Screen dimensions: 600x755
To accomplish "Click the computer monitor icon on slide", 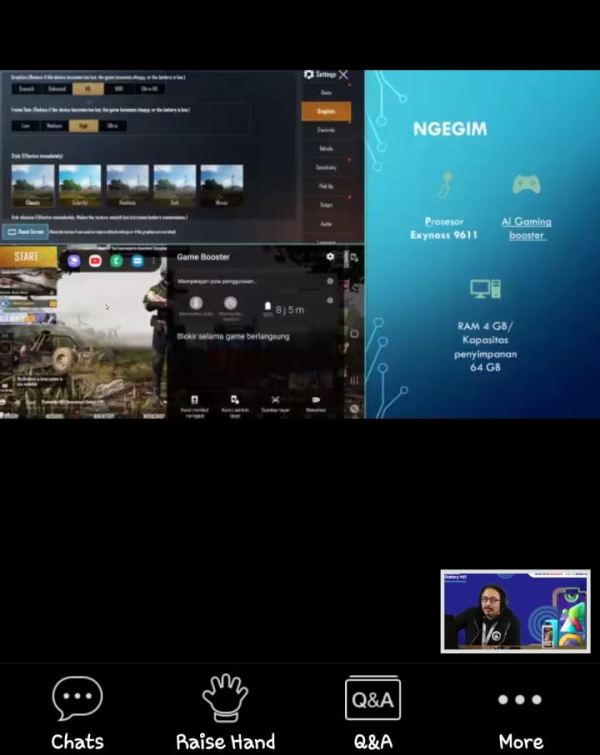I will pos(485,289).
